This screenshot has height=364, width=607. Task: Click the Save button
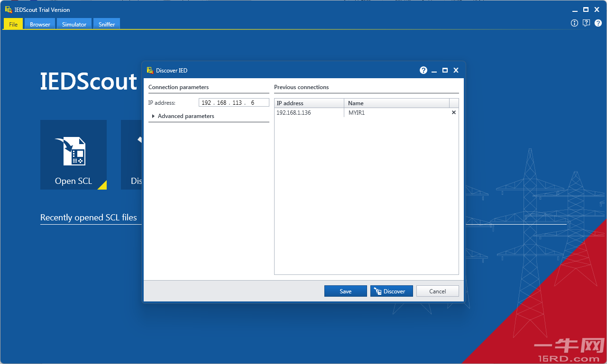(346, 291)
